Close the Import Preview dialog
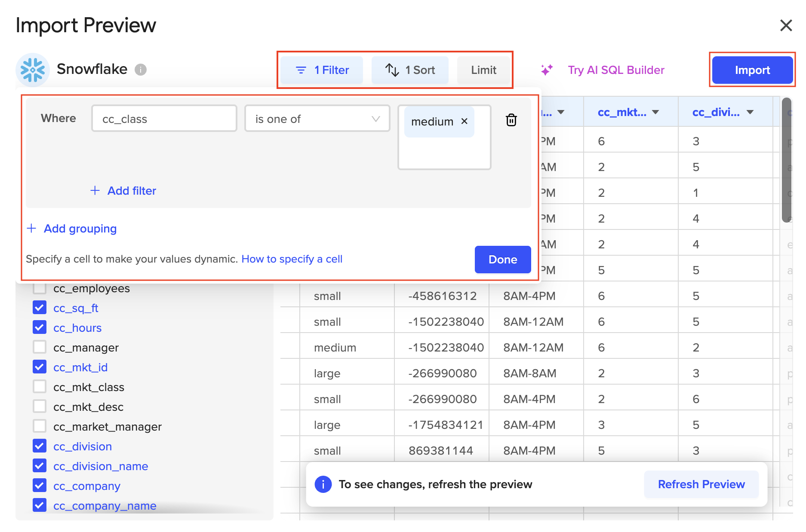 [x=786, y=26]
